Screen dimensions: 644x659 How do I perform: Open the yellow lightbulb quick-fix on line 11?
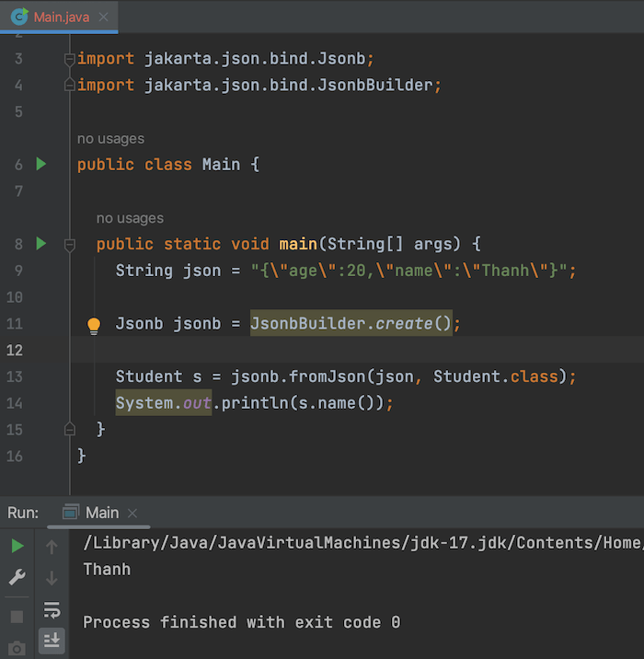94,326
